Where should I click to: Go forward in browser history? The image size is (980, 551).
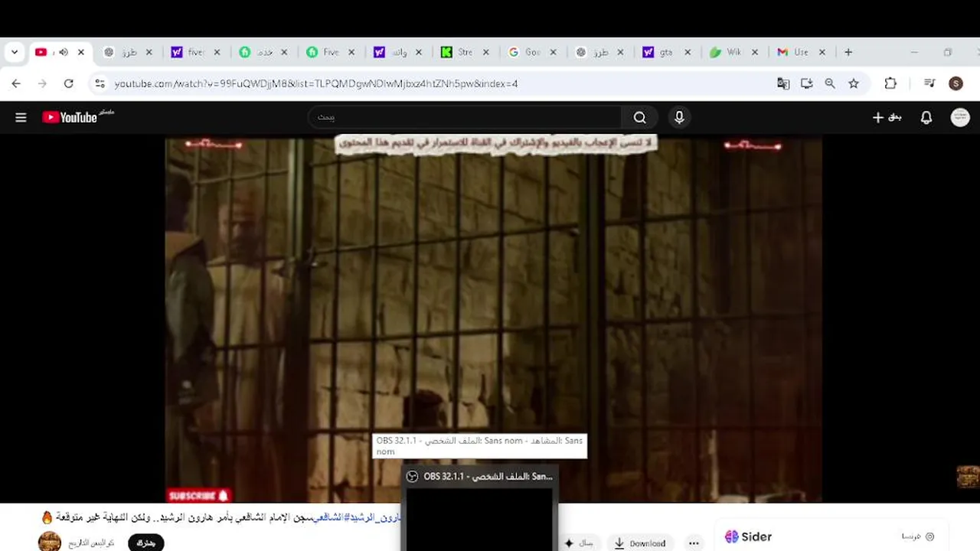pos(42,83)
